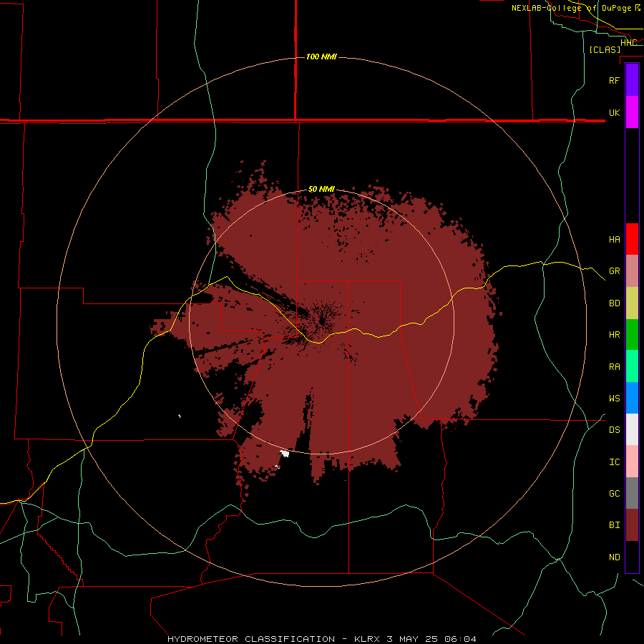Click the IC light pink swatch
The image size is (644, 644).
click(632, 462)
